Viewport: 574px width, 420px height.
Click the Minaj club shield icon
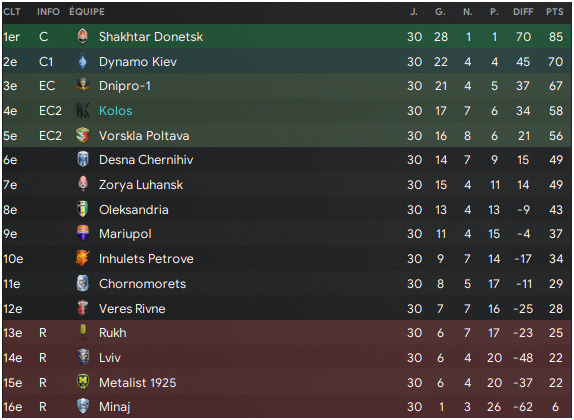click(x=83, y=406)
